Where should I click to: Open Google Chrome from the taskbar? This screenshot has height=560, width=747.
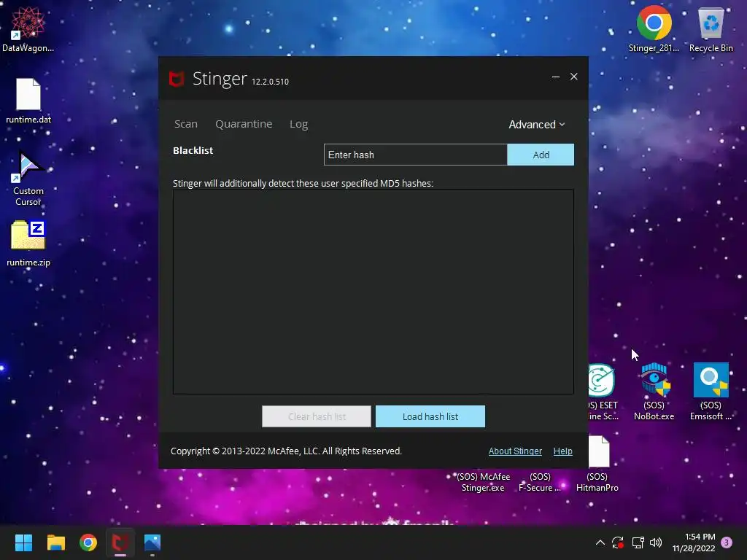point(88,542)
